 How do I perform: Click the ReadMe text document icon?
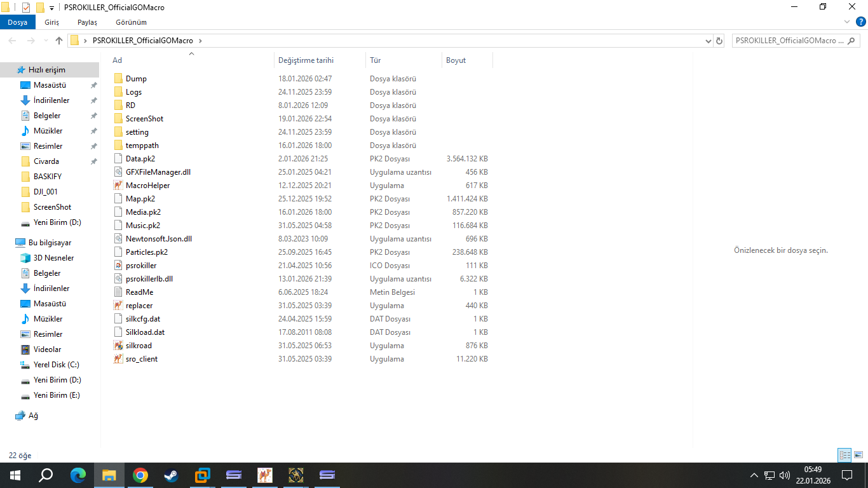118,292
